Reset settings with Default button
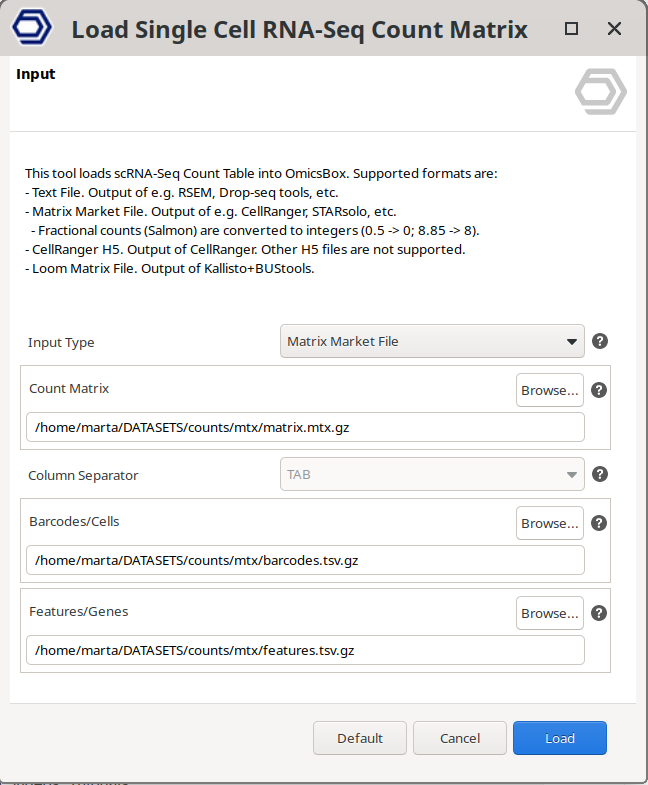Screen dimensions: 648x785 tap(360, 738)
